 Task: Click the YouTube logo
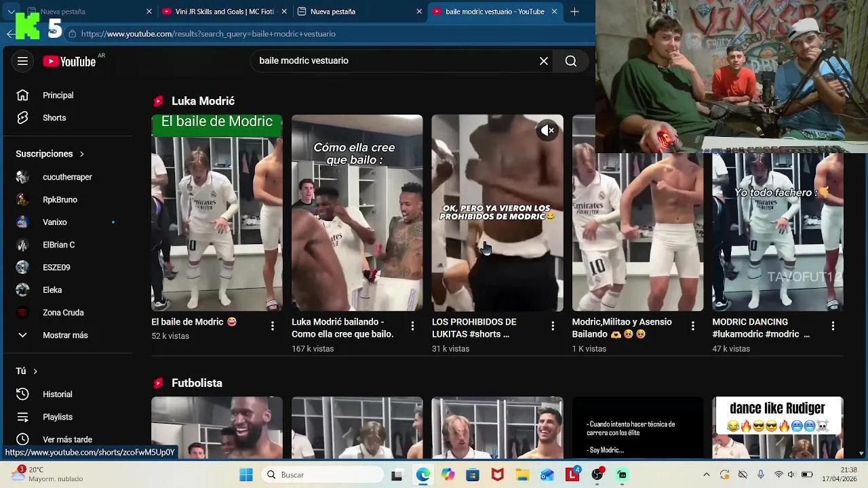pyautogui.click(x=69, y=62)
